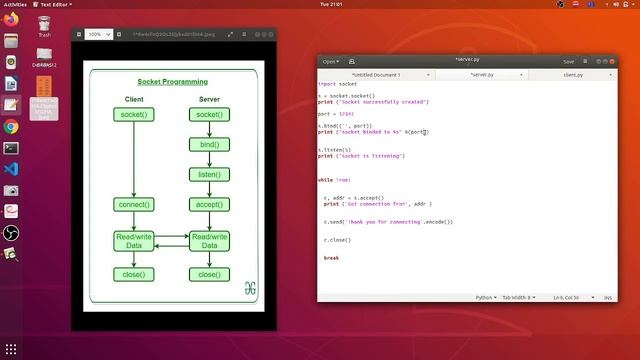Open the red swirl app below the camera

tap(11, 211)
